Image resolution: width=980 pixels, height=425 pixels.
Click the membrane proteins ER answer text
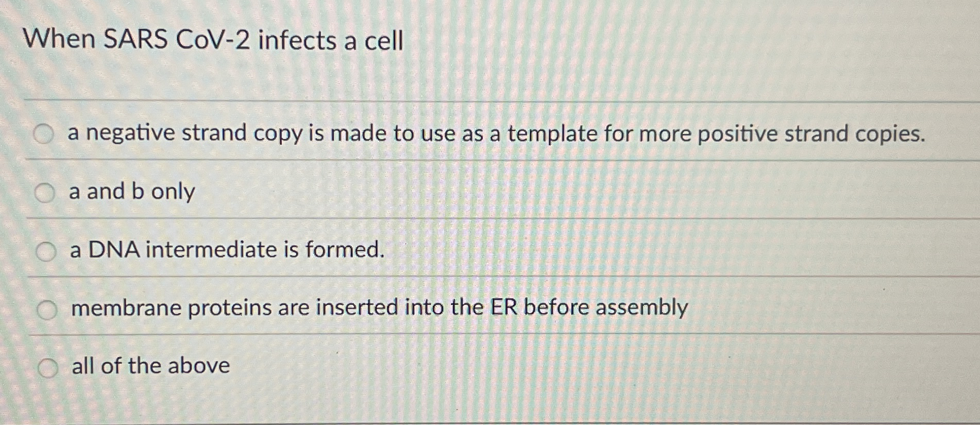(379, 308)
